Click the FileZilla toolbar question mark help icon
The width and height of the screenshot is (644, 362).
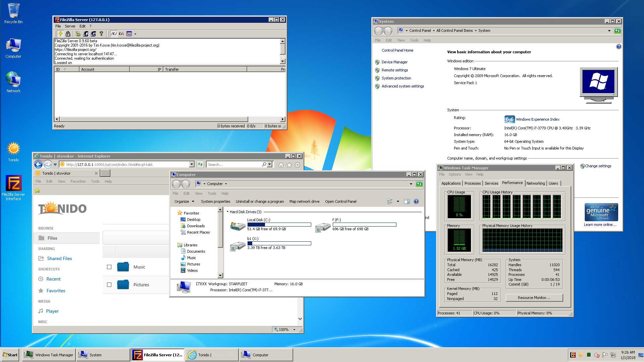101,34
